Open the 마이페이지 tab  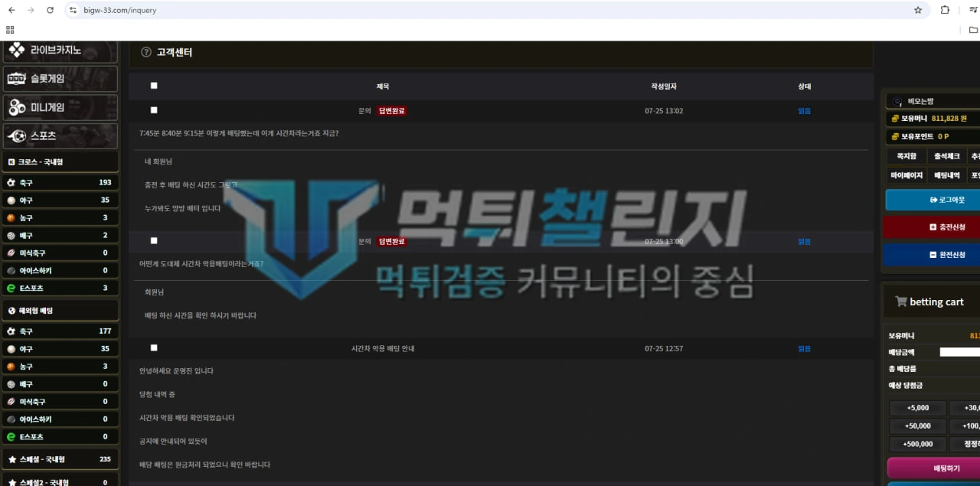(906, 175)
